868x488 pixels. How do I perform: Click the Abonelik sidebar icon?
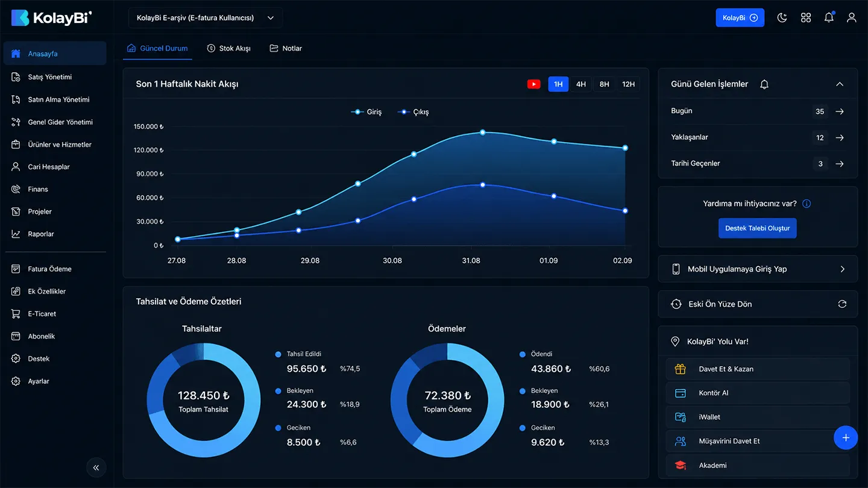[x=16, y=336]
